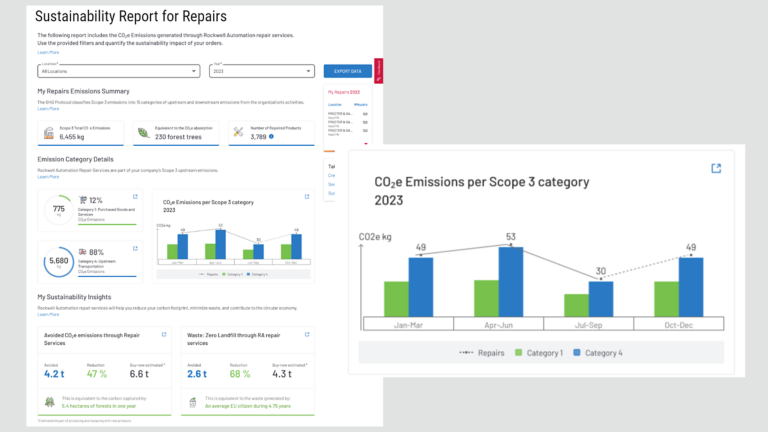Select the Jul-Sep axis label in enlarged chart
This screenshot has height=432, width=768.
(588, 325)
